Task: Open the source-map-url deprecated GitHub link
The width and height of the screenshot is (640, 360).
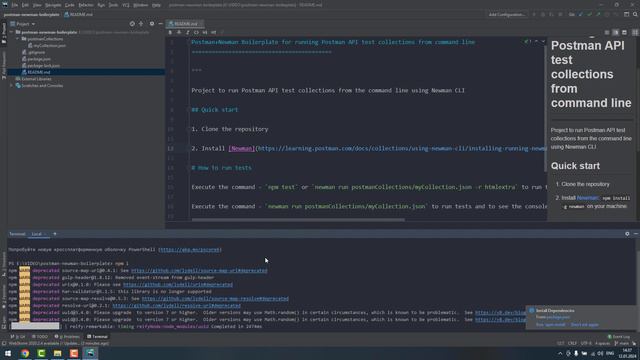Action: click(199, 271)
